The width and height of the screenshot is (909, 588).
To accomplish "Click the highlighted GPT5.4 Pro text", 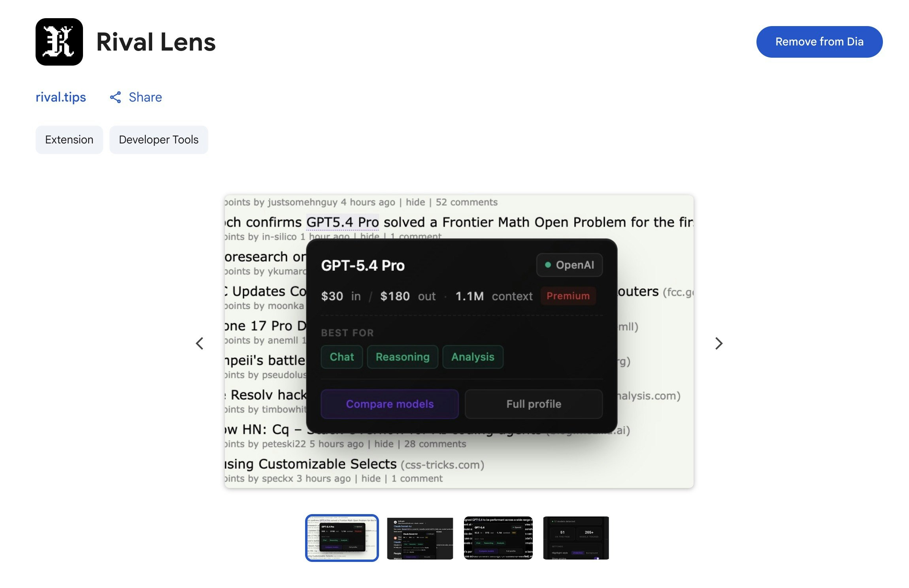I will click(342, 222).
